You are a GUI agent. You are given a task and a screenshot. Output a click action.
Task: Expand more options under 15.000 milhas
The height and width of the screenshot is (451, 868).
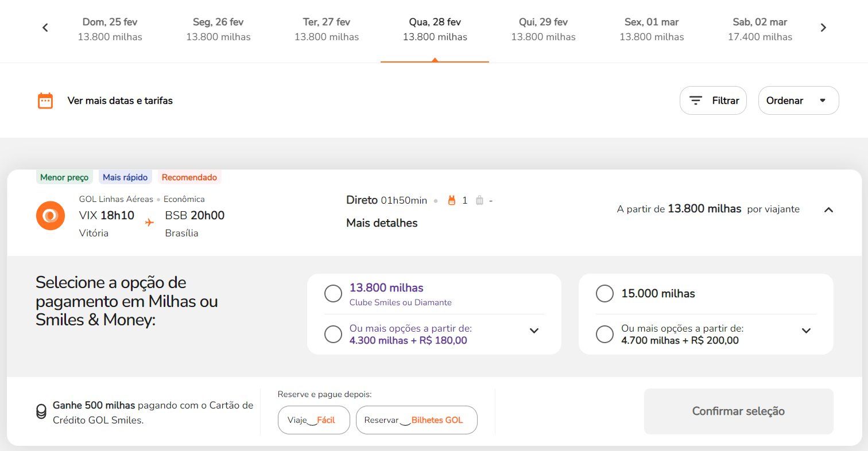point(806,331)
